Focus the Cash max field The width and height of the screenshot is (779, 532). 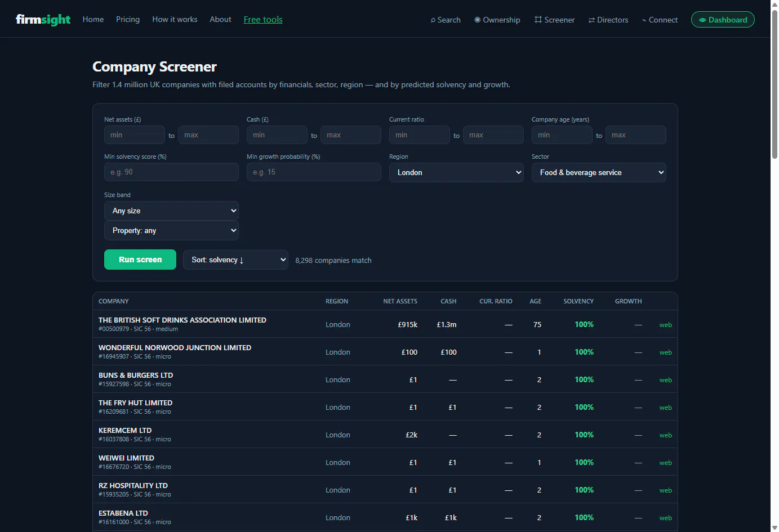point(351,135)
